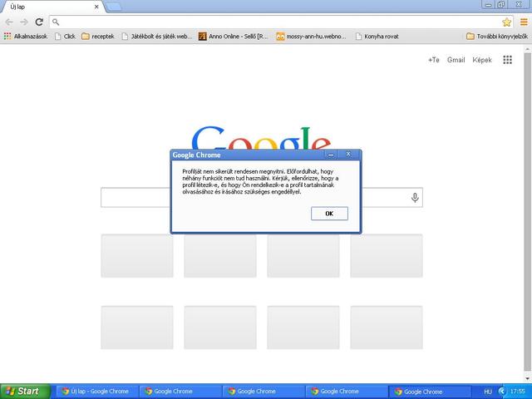Click the voice search microphone
This screenshot has width=532, height=399.
click(415, 197)
